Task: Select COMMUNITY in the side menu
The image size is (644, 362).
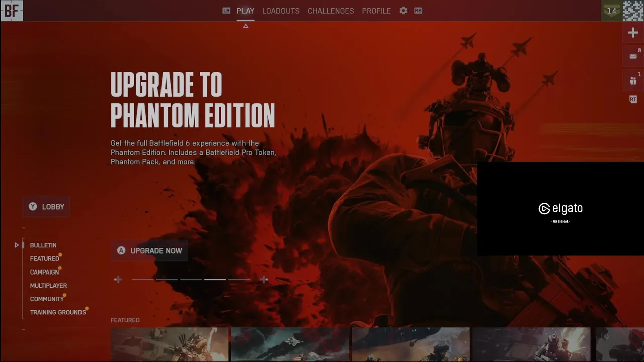Action: [x=47, y=299]
